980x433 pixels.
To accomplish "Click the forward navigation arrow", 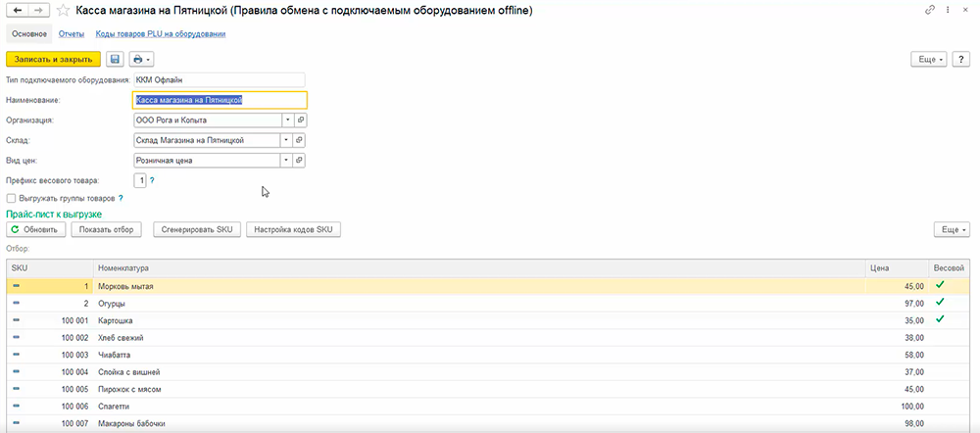I will 36,11.
